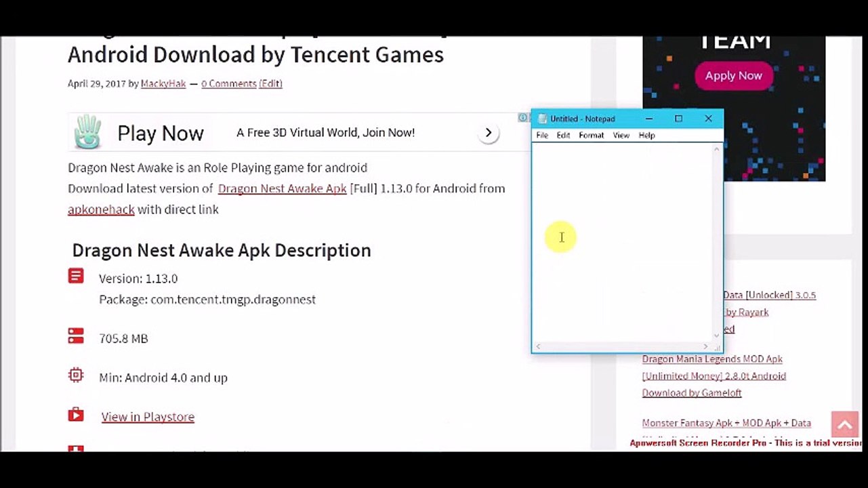The image size is (868, 488).
Task: Click the 'Version: 1.13.0' text
Action: [138, 279]
